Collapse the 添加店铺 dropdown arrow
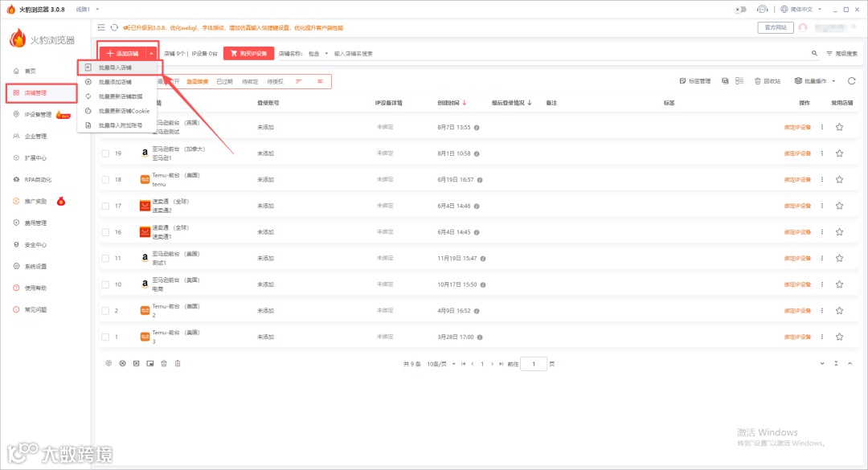The image size is (868, 470). 151,53
